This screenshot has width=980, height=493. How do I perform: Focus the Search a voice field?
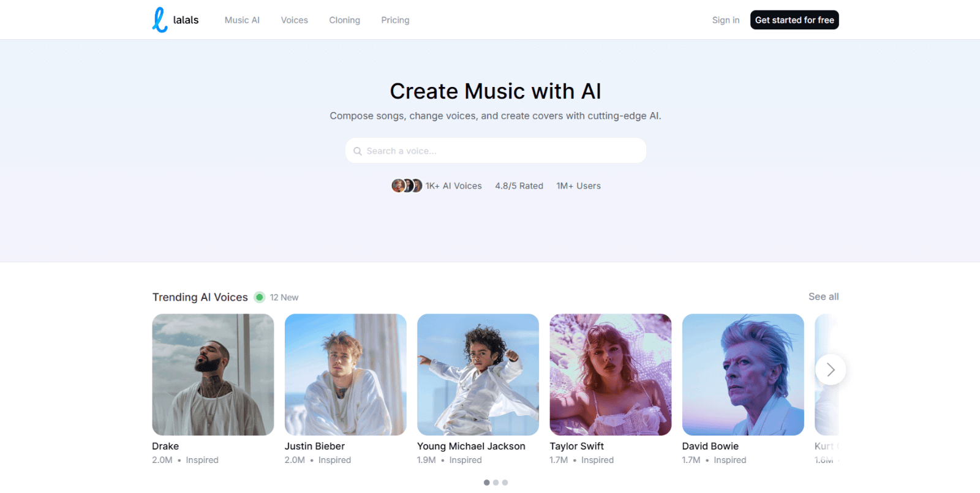pyautogui.click(x=502, y=151)
